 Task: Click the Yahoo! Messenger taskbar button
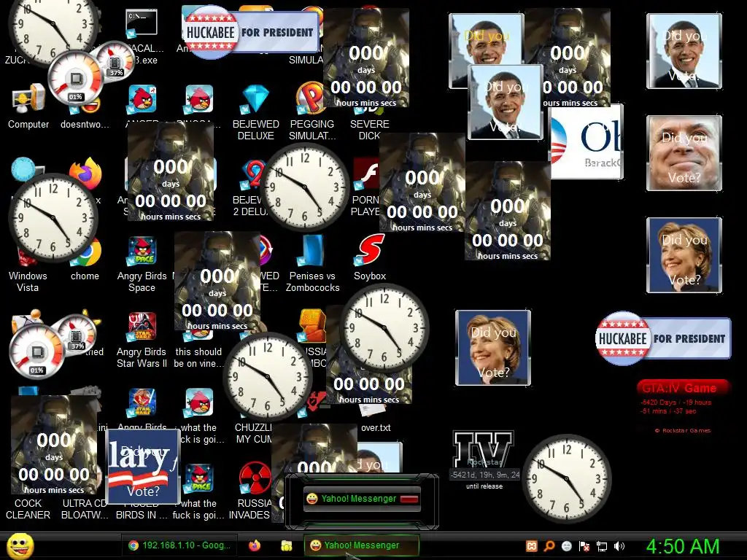(x=361, y=545)
